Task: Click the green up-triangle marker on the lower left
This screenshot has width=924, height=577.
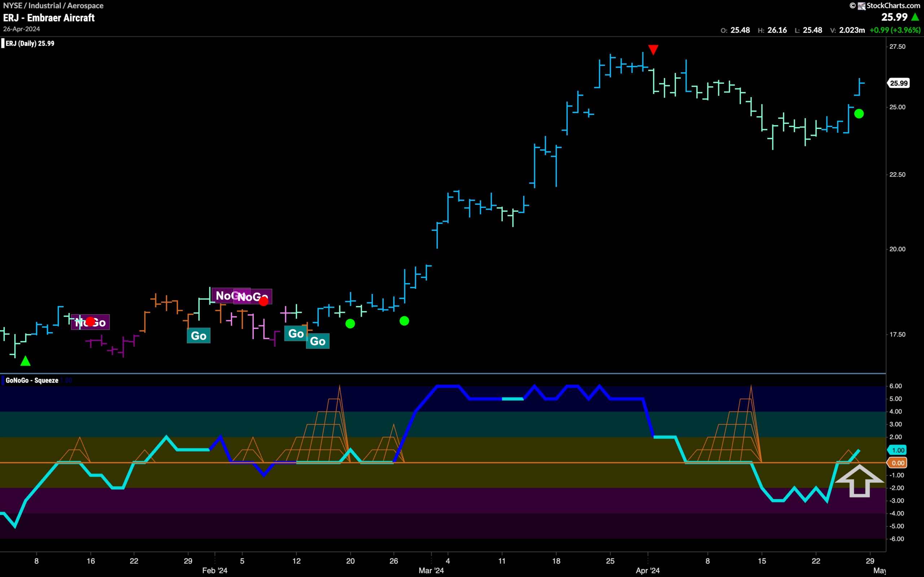Action: click(x=26, y=361)
